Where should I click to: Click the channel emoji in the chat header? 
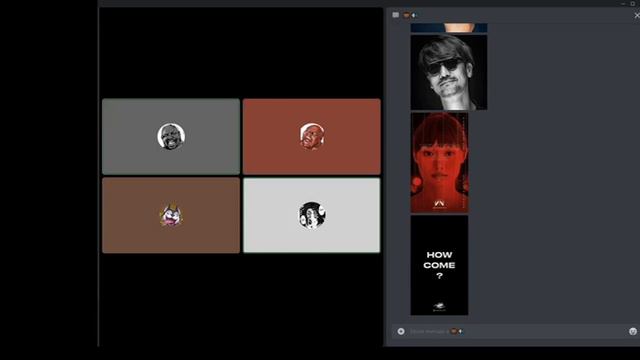click(407, 15)
